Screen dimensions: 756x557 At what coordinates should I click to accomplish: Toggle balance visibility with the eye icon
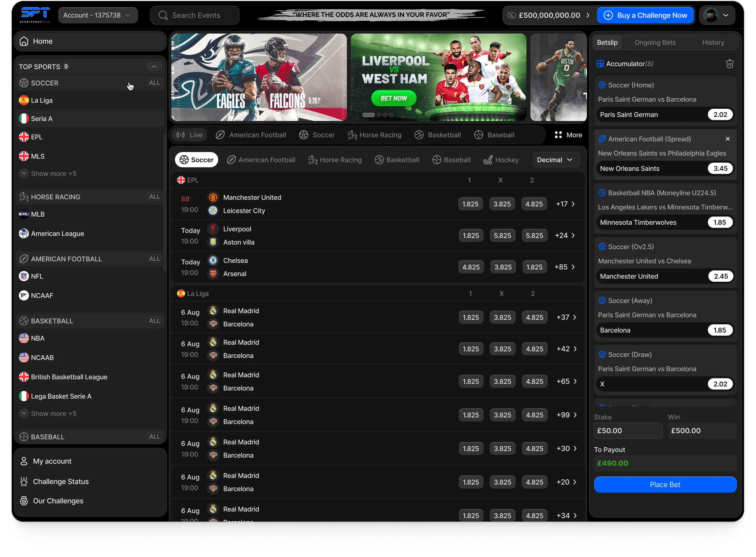coord(511,15)
